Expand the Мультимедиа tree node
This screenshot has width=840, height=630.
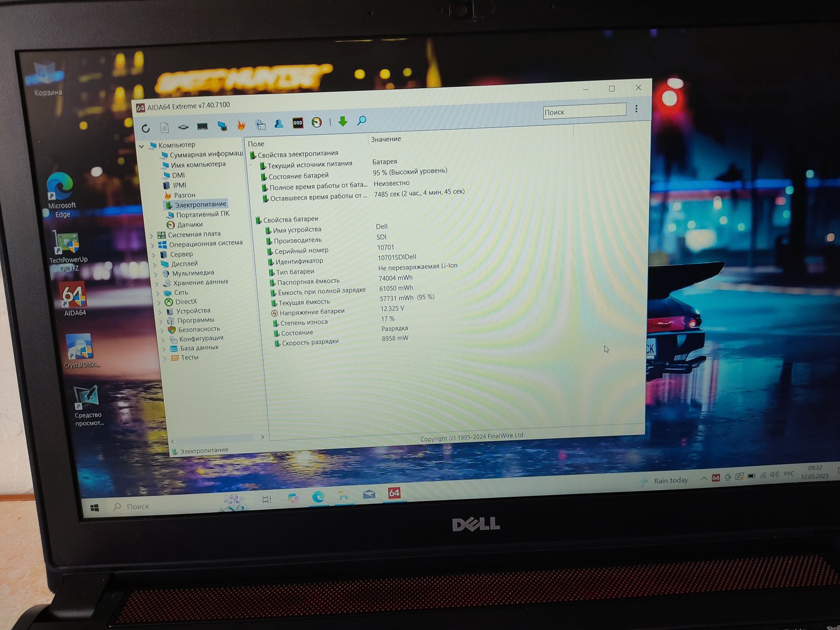[x=156, y=274]
